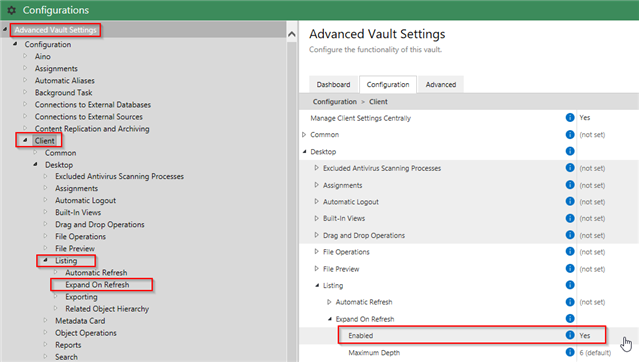639x362 pixels.
Task: Click info icon next to Automatic Logout row
Action: [570, 201]
